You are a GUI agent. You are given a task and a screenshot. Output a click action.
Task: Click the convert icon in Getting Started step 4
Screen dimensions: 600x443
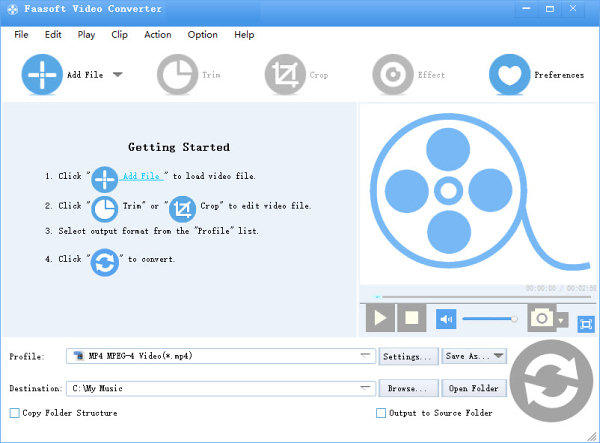pos(104,262)
